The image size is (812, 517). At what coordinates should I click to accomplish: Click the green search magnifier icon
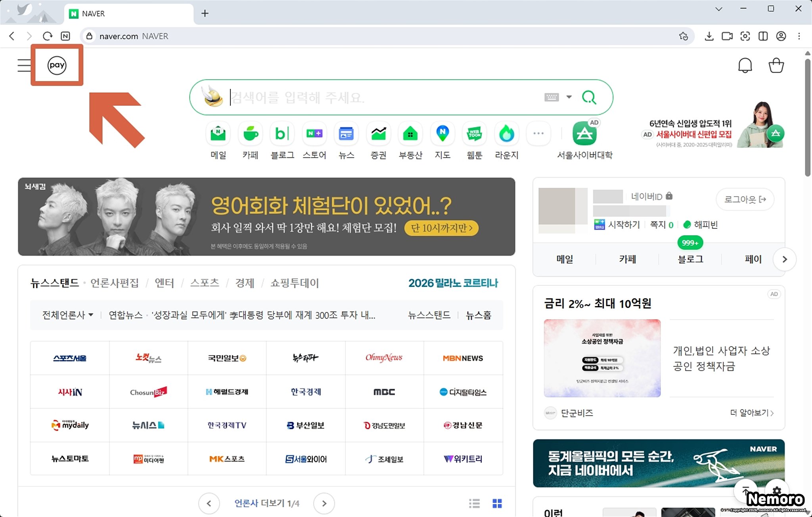pyautogui.click(x=589, y=97)
